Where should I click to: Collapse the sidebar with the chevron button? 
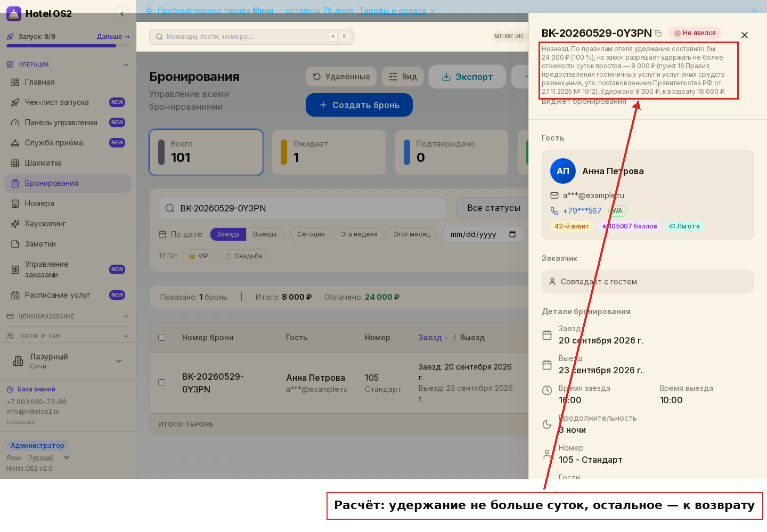pos(122,14)
